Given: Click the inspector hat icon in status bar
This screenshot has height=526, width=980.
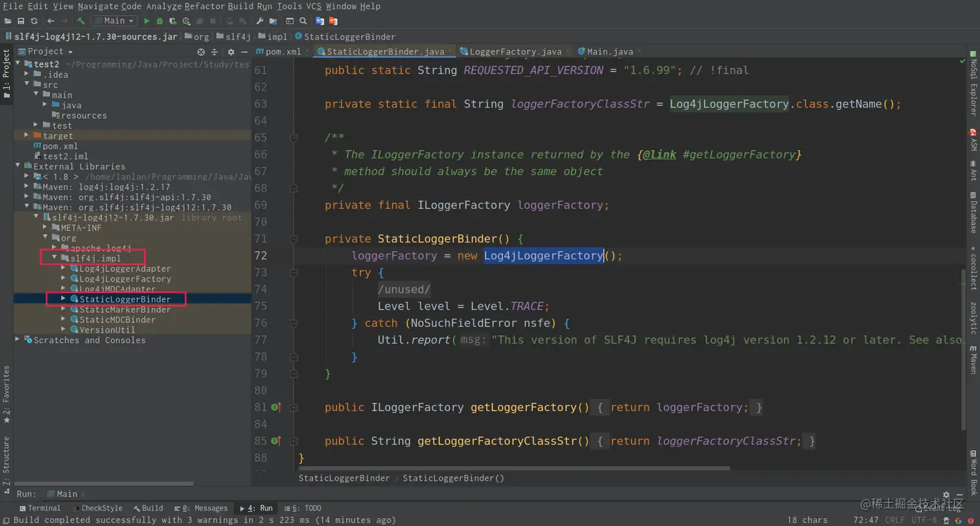Looking at the screenshot, I should coord(946,520).
